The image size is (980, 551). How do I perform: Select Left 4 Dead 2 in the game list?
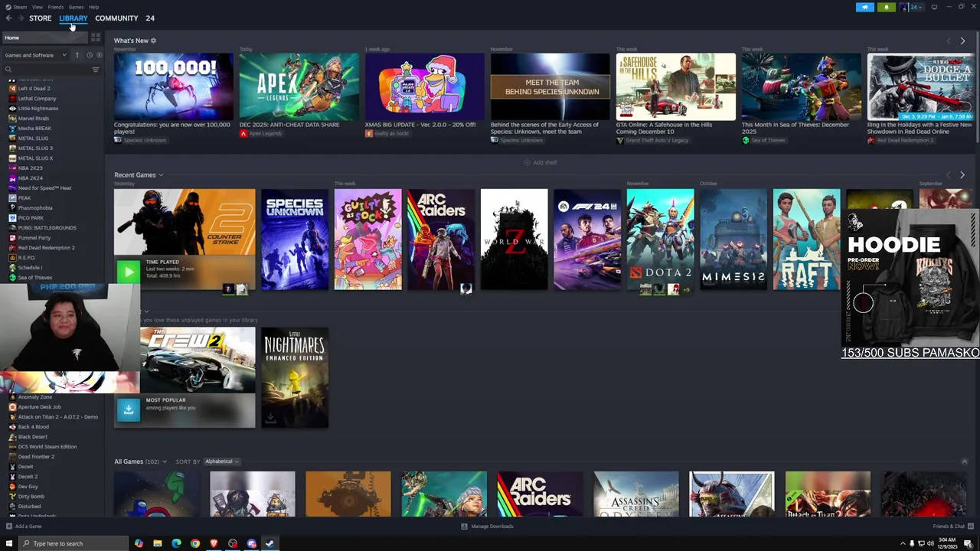pyautogui.click(x=34, y=89)
